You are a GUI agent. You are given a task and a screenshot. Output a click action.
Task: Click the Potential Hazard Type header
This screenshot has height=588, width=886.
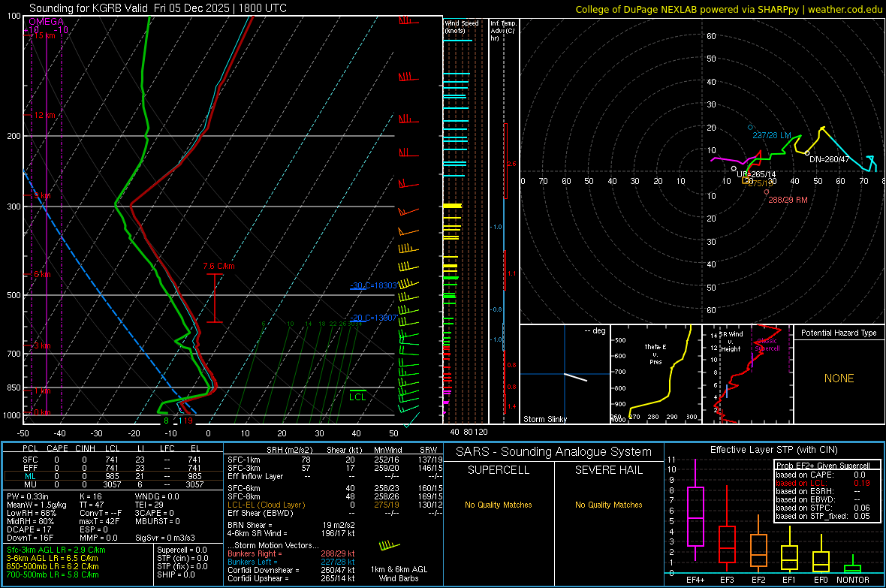[x=839, y=333]
